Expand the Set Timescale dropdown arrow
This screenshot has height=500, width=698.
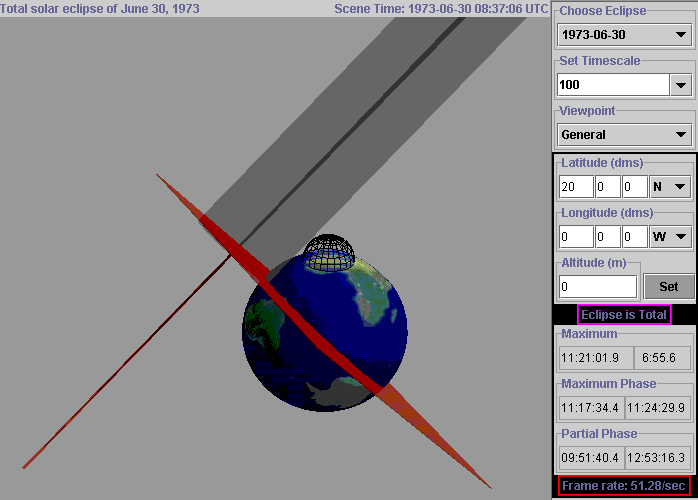tap(682, 85)
